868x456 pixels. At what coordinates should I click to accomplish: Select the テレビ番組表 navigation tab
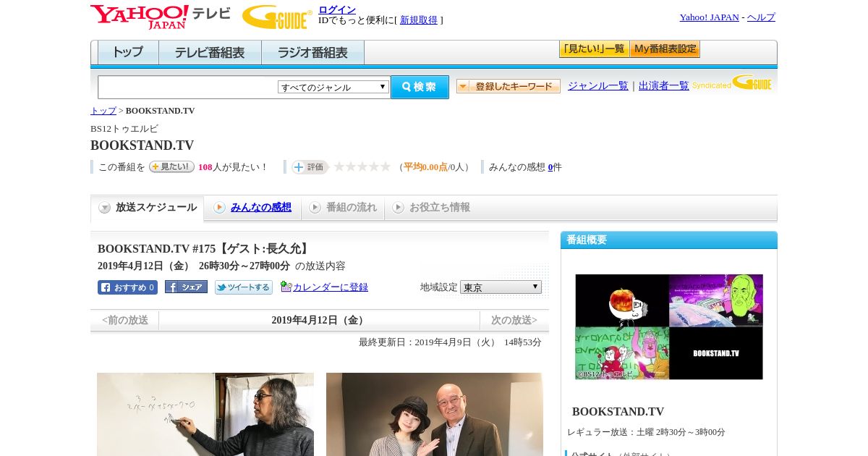click(x=210, y=53)
